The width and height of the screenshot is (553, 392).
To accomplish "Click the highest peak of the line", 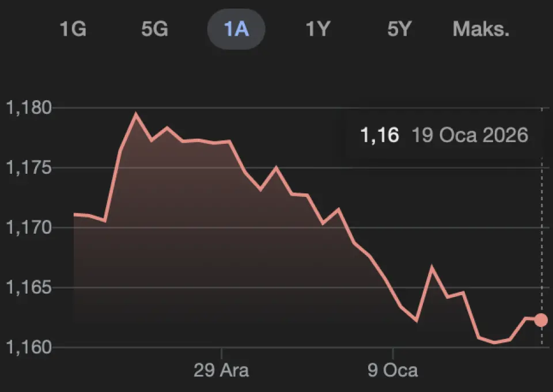I will point(136,114).
